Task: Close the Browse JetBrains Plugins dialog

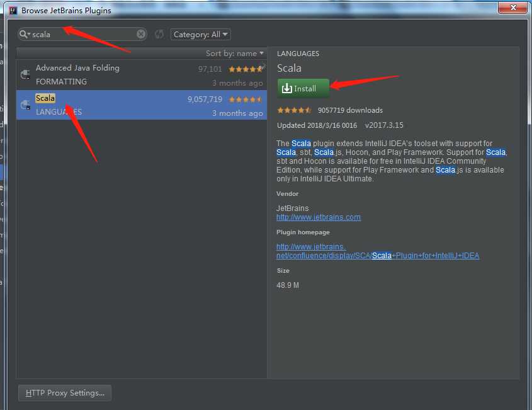Action: click(513, 8)
